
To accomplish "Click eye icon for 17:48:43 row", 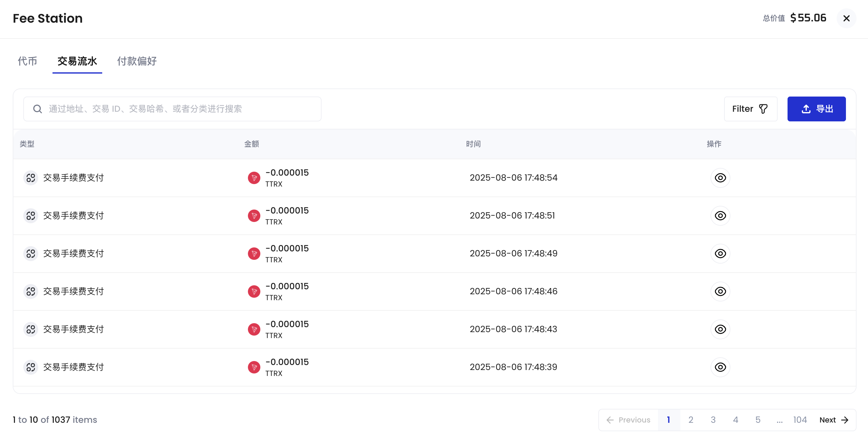I will [720, 329].
